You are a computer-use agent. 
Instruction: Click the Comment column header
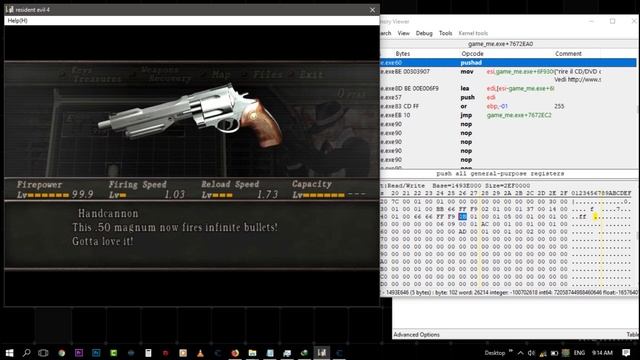coord(568,53)
